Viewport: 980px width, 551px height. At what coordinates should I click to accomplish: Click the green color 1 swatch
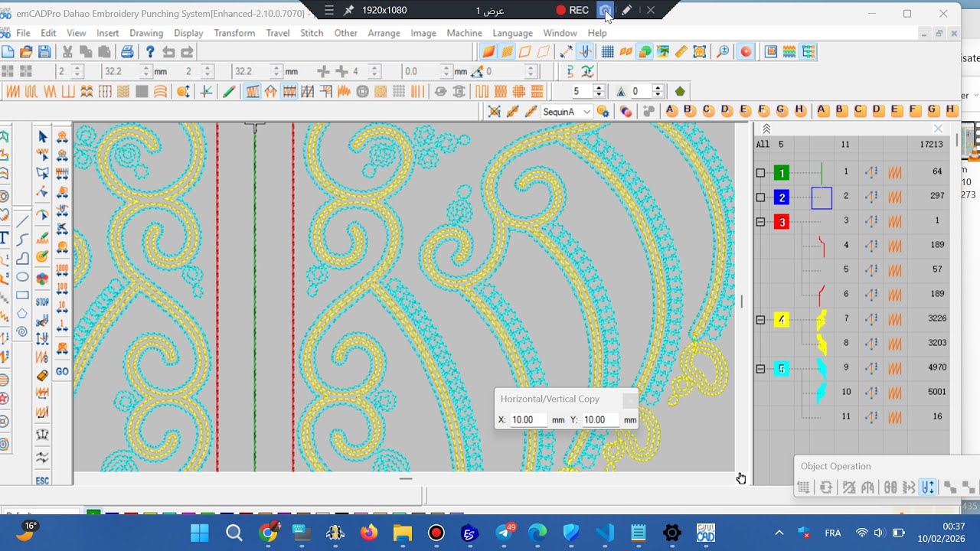coord(781,173)
